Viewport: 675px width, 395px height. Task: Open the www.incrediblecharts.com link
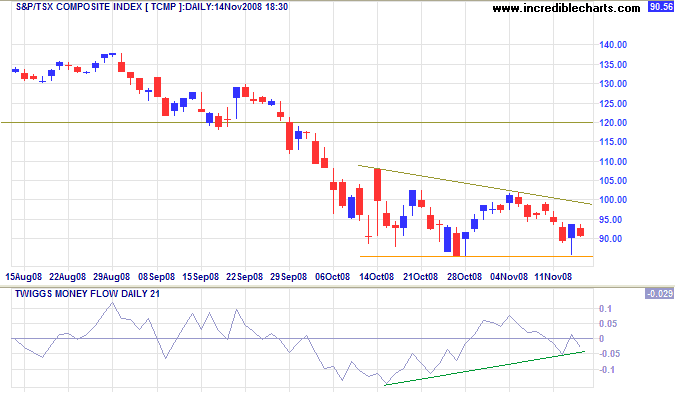566,8
